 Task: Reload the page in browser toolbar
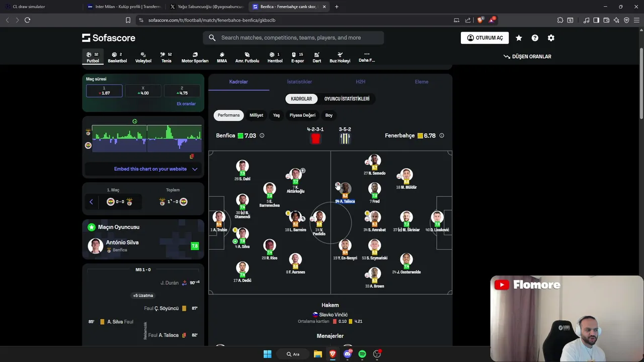click(27, 20)
